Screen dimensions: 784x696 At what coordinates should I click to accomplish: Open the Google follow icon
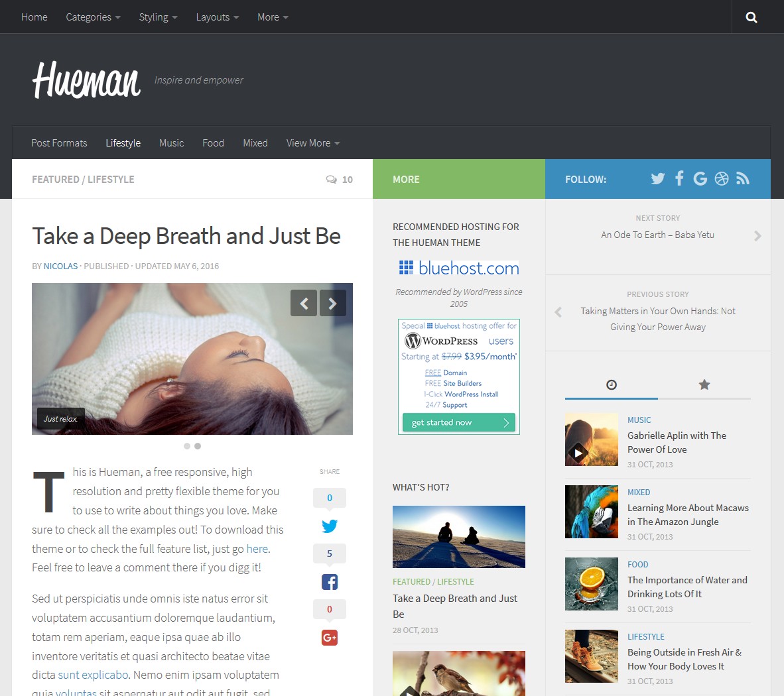(700, 178)
